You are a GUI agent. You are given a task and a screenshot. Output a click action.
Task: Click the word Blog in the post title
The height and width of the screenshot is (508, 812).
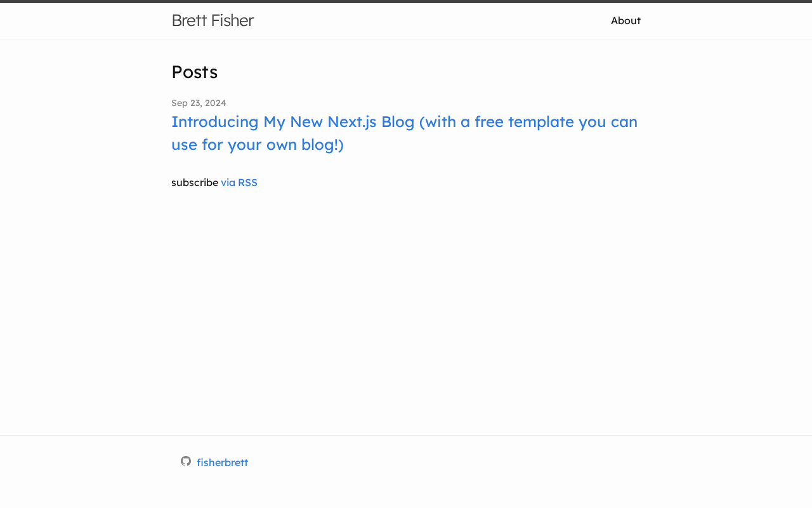398,121
